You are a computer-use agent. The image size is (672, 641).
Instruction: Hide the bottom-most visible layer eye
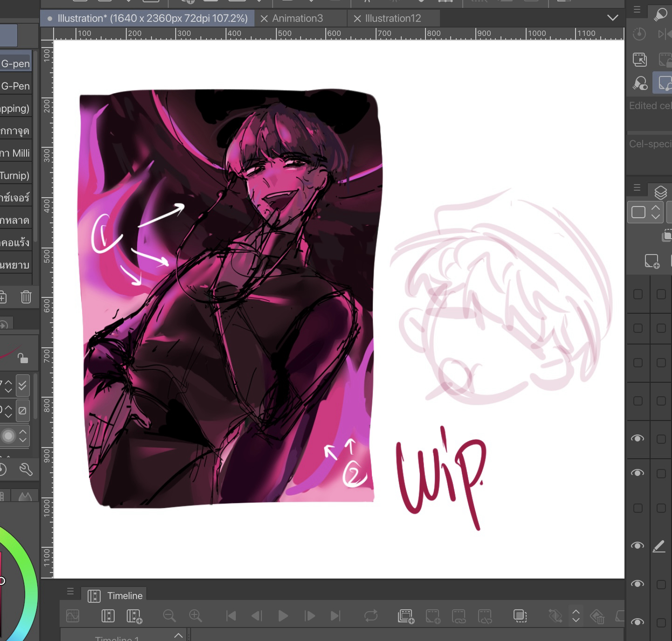pyautogui.click(x=637, y=622)
